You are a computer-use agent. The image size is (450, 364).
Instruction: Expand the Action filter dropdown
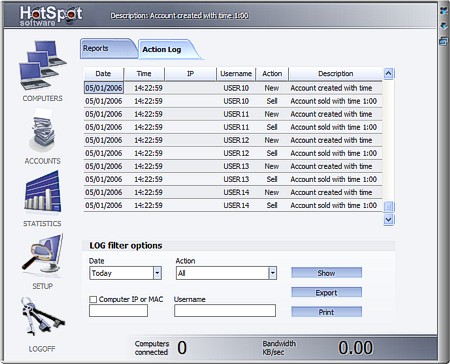pyautogui.click(x=273, y=273)
